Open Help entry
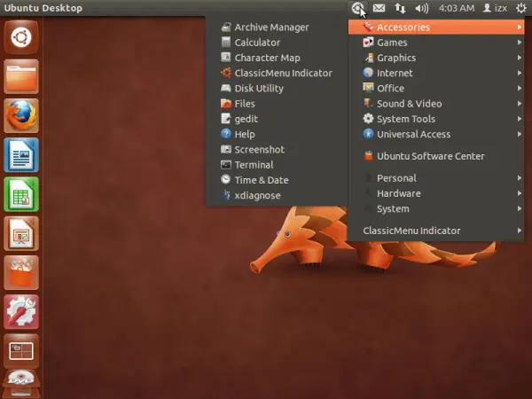Viewport: 532px width, 399px height. (276, 134)
